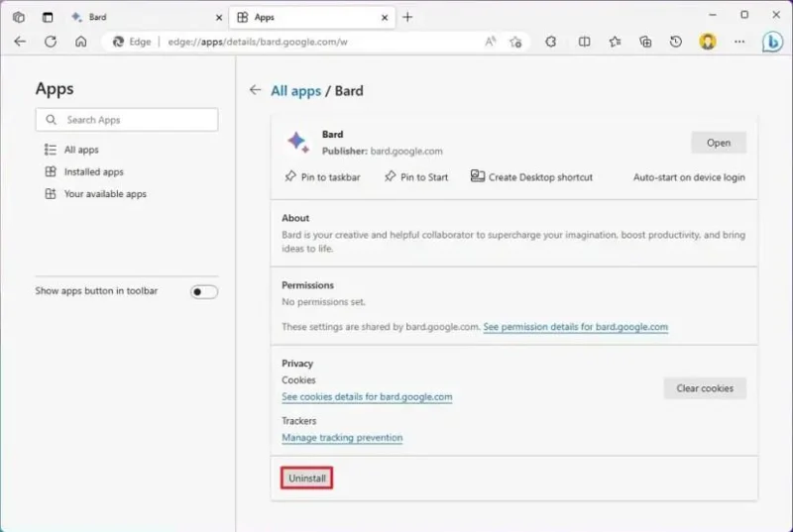Click the Edge site identity badge
This screenshot has width=793, height=532.
pos(132,42)
